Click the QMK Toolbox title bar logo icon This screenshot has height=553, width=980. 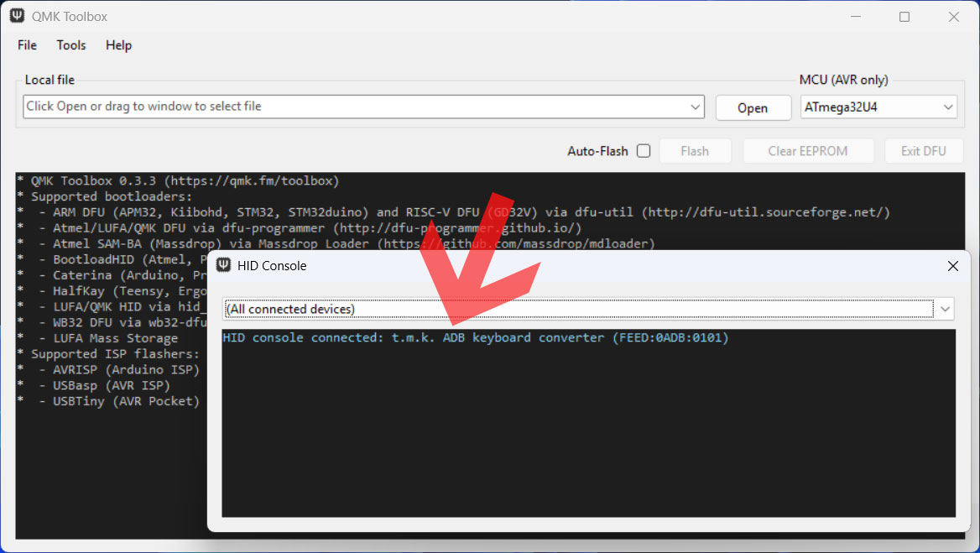click(x=17, y=16)
